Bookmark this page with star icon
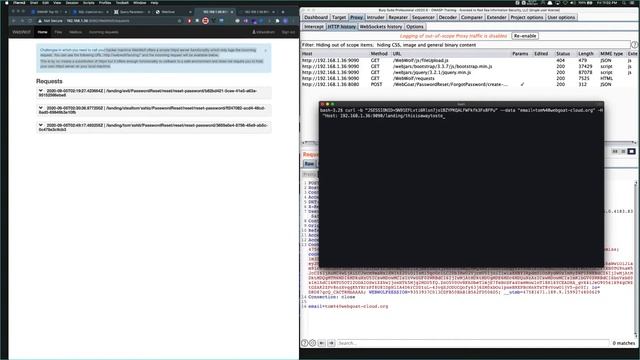This screenshot has width=640, height=360. 180,21
